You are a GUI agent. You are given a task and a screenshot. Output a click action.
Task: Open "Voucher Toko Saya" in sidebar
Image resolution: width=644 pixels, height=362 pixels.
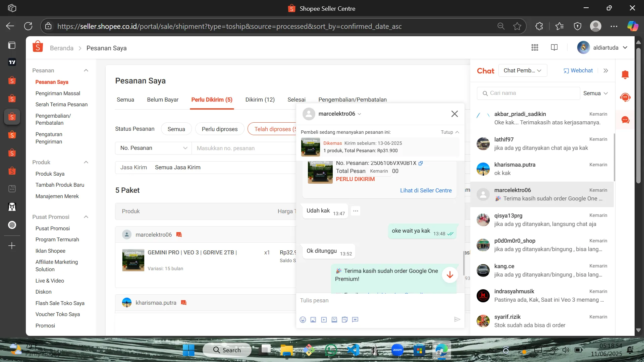[58, 314]
